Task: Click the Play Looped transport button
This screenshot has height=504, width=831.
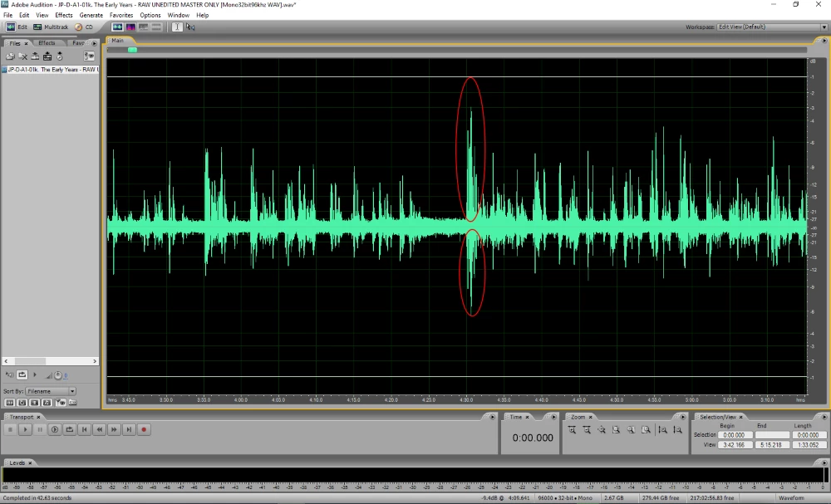Action: (x=70, y=430)
